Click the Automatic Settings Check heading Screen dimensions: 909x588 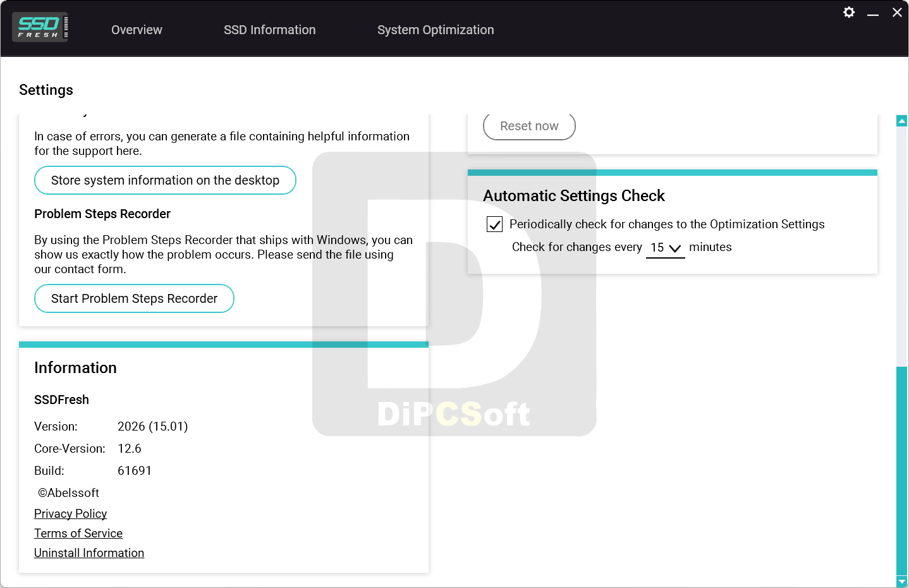point(574,195)
